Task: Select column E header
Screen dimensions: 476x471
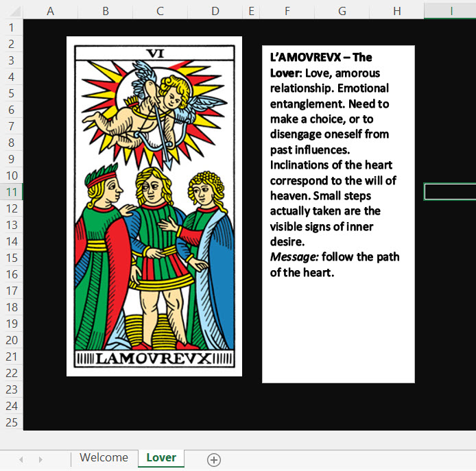Action: (x=251, y=11)
